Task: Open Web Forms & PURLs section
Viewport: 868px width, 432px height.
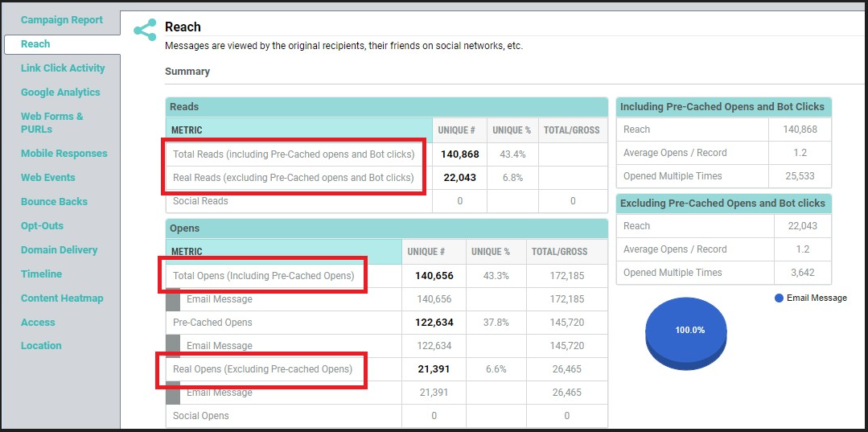Action: (x=52, y=122)
